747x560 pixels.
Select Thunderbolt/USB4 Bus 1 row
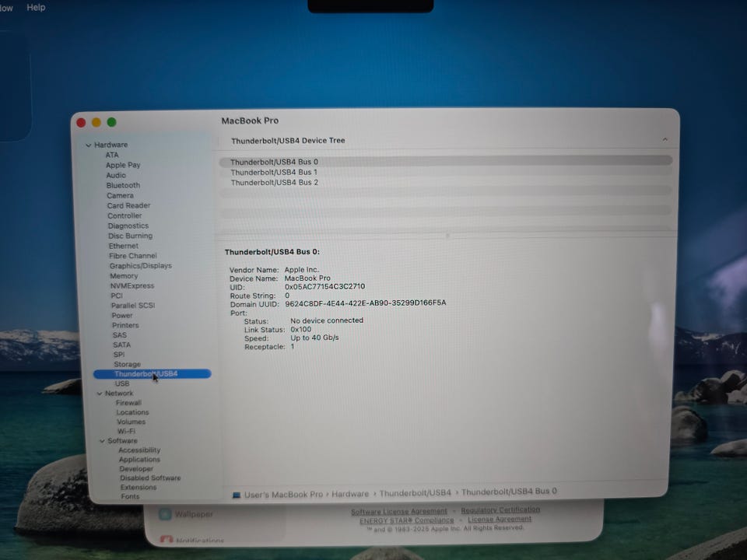[446, 173]
